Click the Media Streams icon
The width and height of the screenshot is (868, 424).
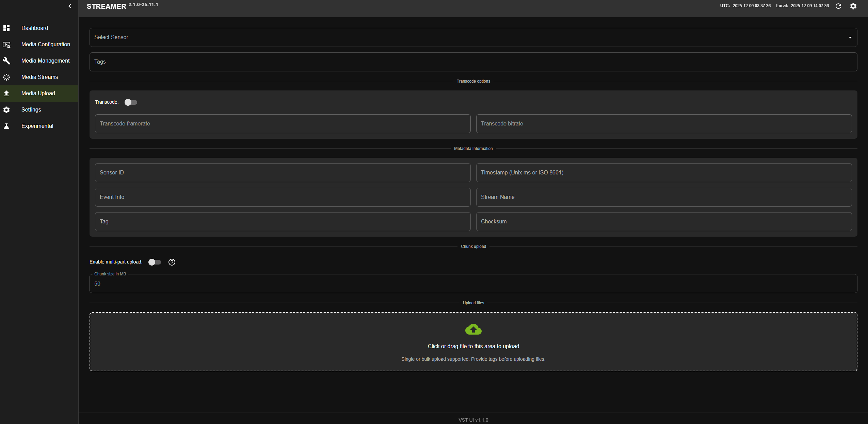[7, 77]
